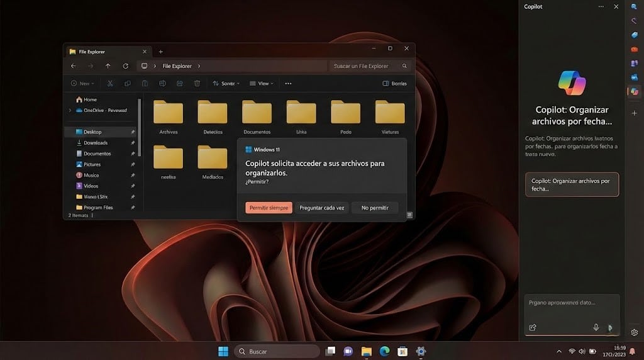Open the Windows Start button

pyautogui.click(x=223, y=351)
